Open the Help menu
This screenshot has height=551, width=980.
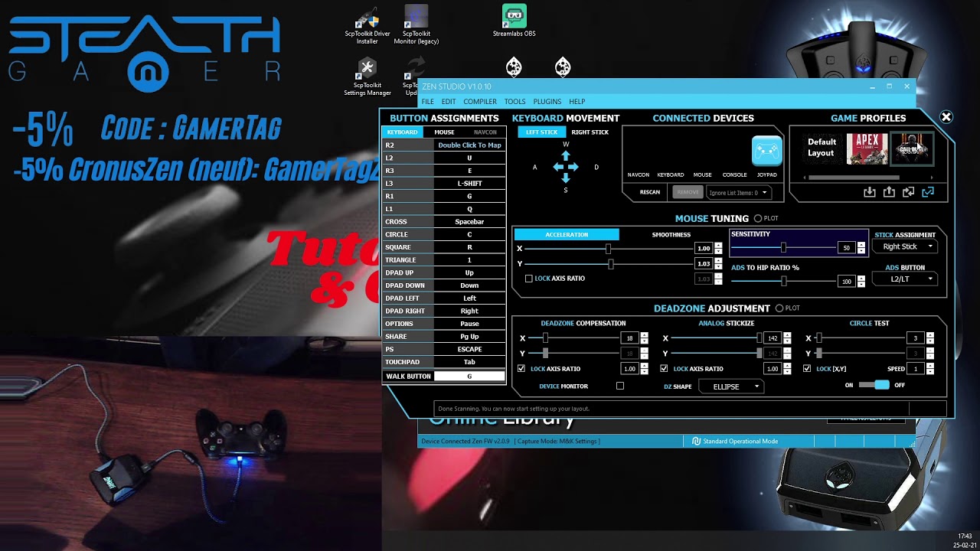[577, 101]
